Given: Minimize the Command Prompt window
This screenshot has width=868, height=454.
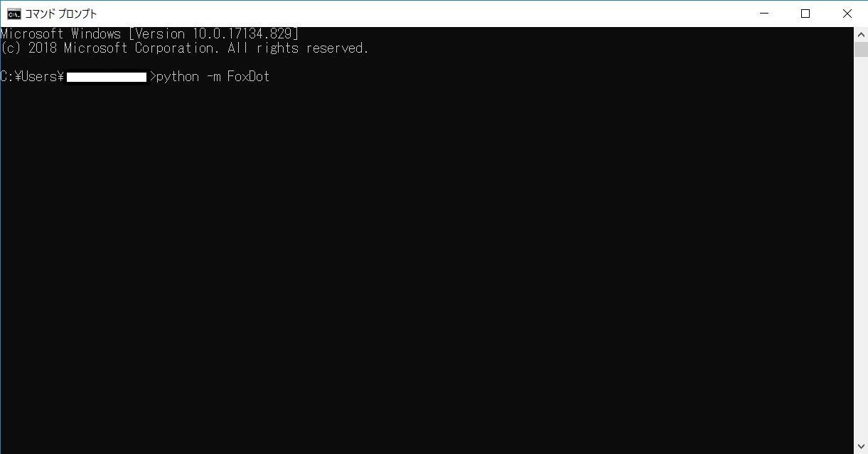Looking at the screenshot, I should (765, 14).
